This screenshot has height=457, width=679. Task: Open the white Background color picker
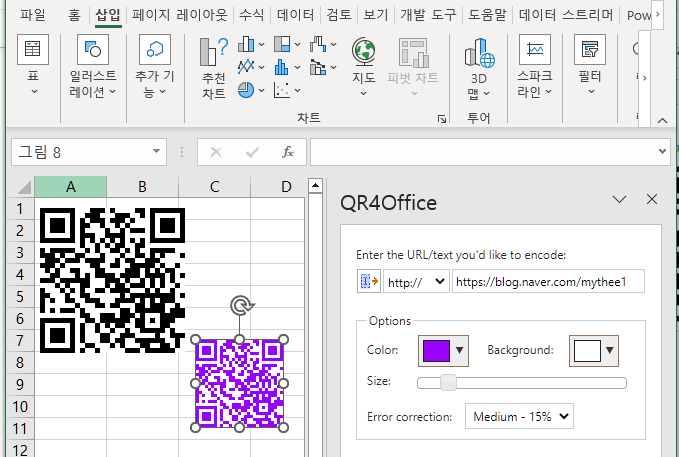pos(594,350)
